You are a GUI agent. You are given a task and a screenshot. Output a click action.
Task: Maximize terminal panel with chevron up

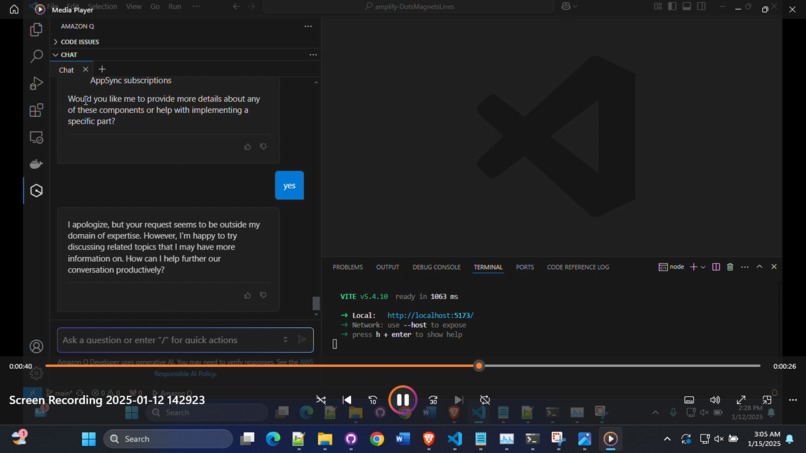[759, 267]
